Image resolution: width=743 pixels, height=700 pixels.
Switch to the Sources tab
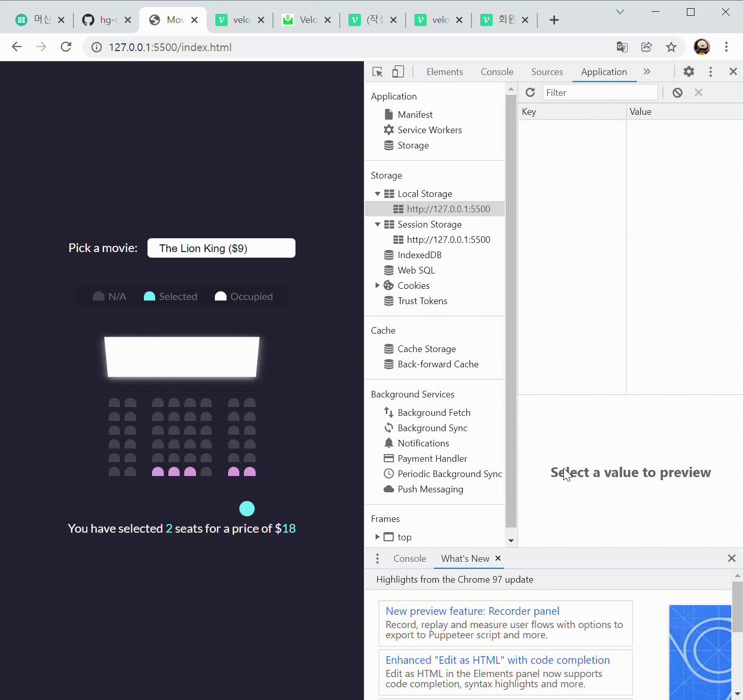pos(547,72)
